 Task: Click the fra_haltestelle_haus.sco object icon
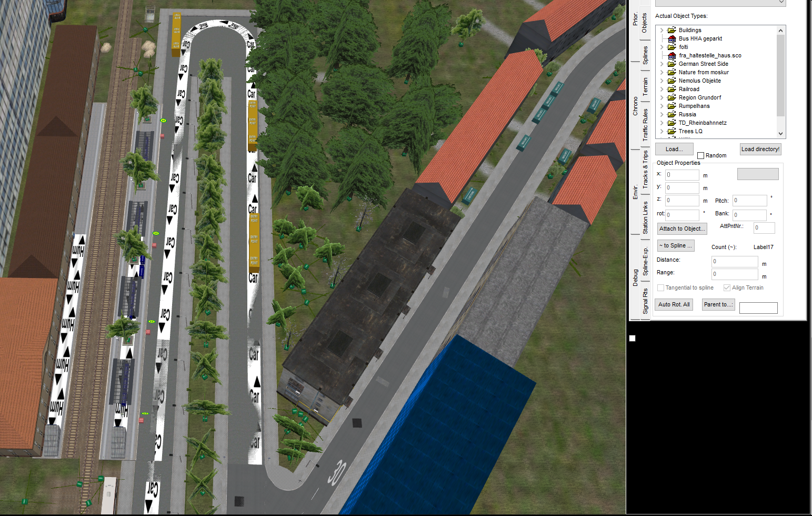[671, 56]
